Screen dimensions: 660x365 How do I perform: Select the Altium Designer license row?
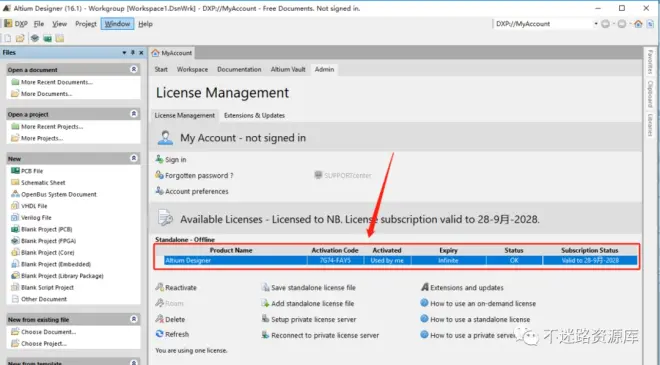pyautogui.click(x=400, y=261)
